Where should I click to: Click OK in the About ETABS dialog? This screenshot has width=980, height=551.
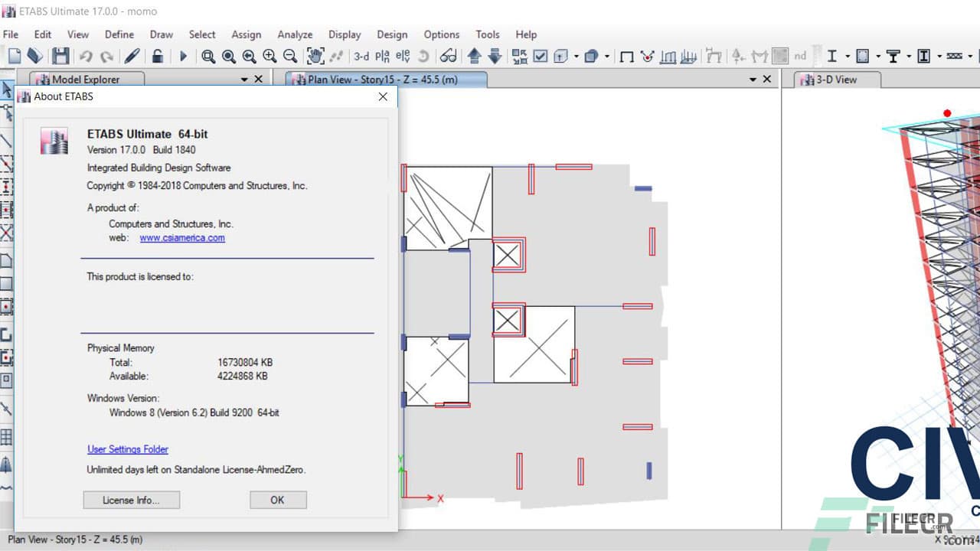pos(277,499)
